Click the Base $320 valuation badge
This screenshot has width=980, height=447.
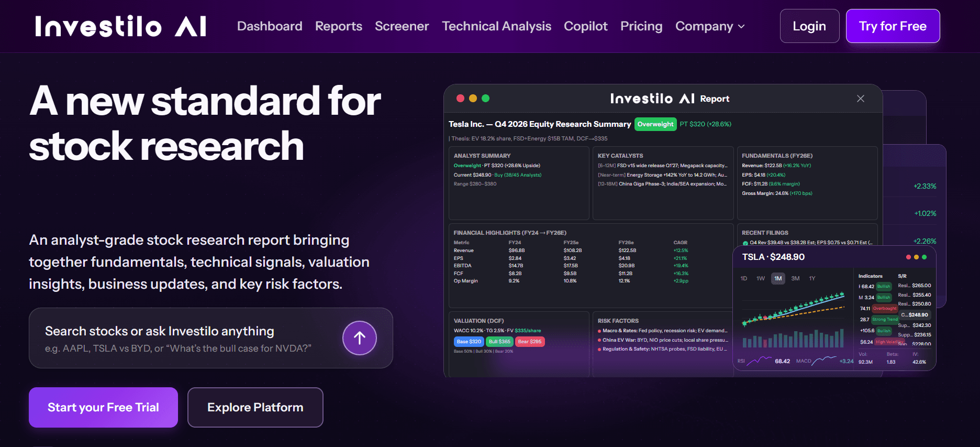coord(469,342)
